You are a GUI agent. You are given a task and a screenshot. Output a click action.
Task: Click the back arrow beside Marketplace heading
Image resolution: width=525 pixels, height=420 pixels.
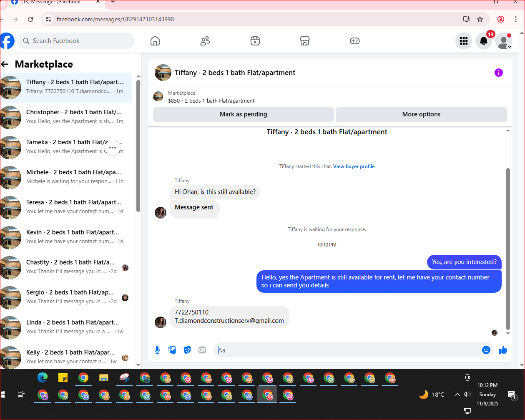pos(5,64)
